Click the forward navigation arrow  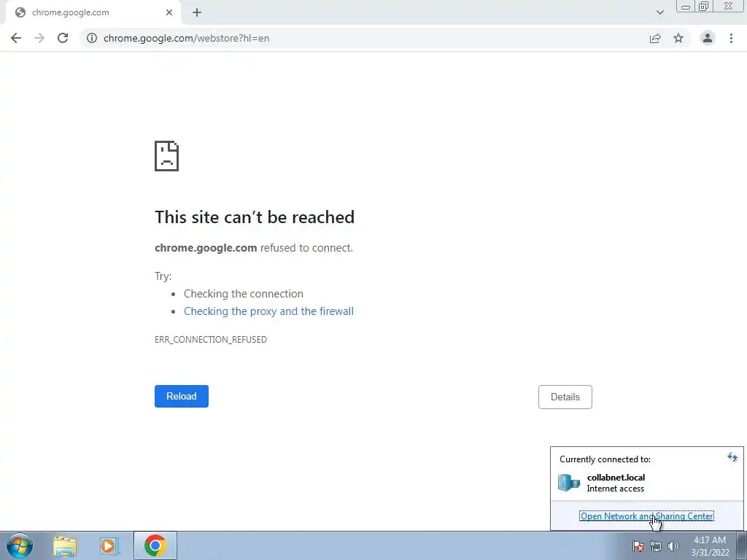click(x=39, y=38)
